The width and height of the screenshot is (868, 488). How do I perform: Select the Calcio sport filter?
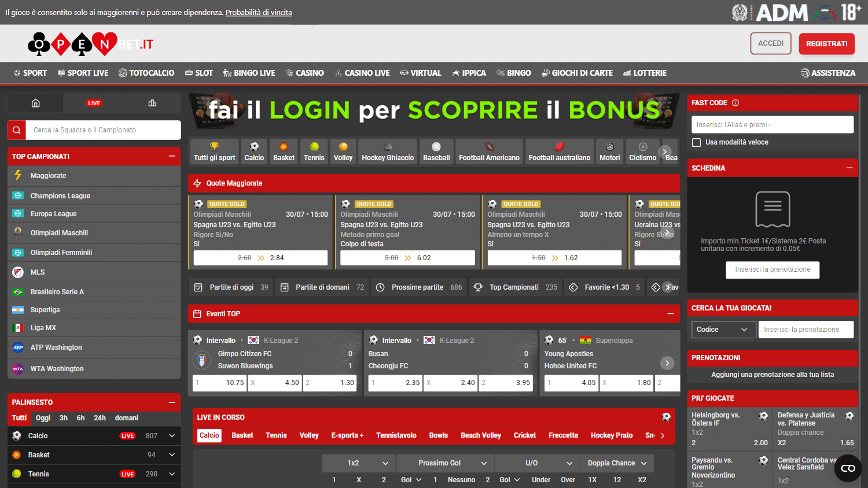tap(254, 151)
